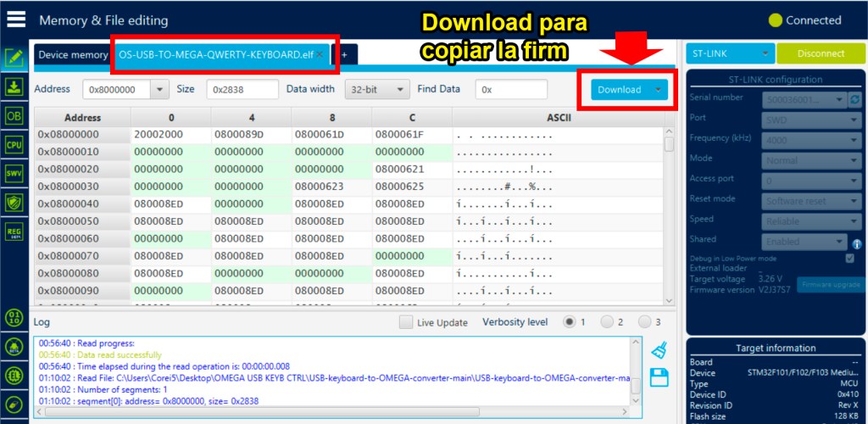Open the CPU panel from sidebar

[14, 145]
